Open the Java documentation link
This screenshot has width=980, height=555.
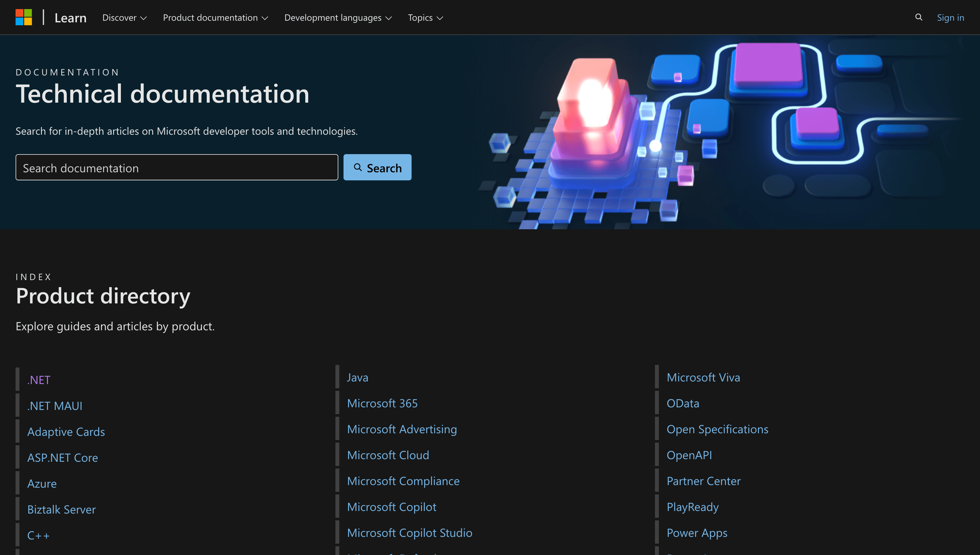click(x=357, y=377)
